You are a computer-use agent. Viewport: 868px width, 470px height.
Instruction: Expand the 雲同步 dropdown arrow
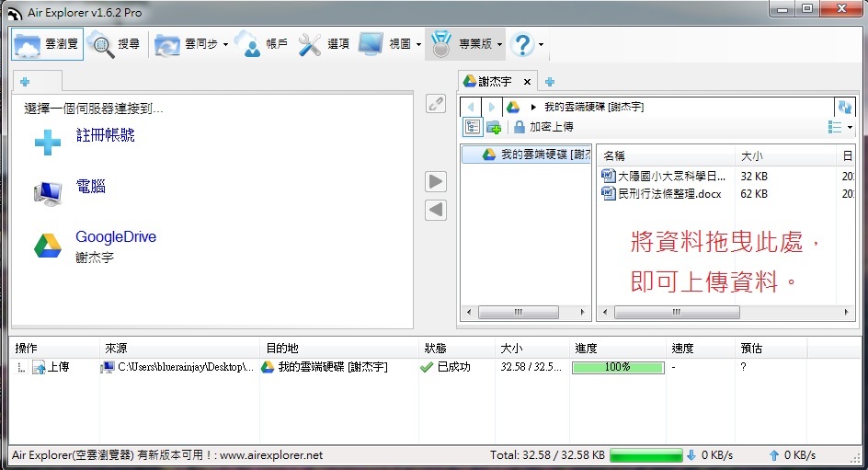coord(225,44)
